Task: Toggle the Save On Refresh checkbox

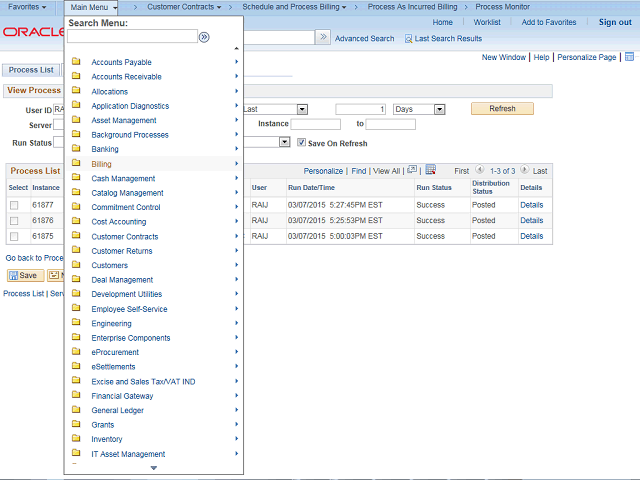Action: coord(301,143)
